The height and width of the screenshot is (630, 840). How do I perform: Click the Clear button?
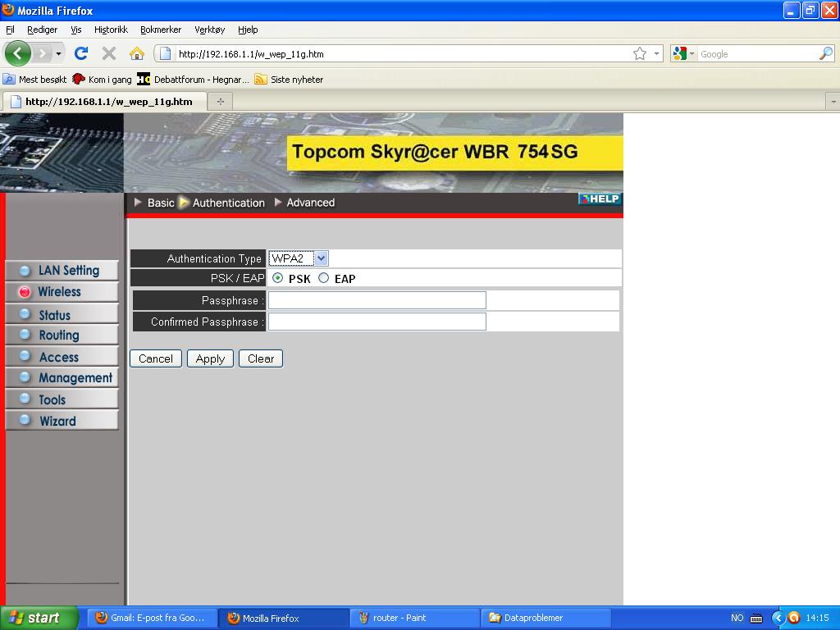click(261, 358)
